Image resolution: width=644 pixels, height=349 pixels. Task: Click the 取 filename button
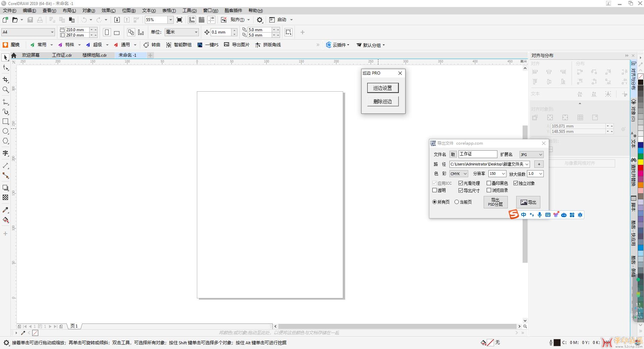453,154
